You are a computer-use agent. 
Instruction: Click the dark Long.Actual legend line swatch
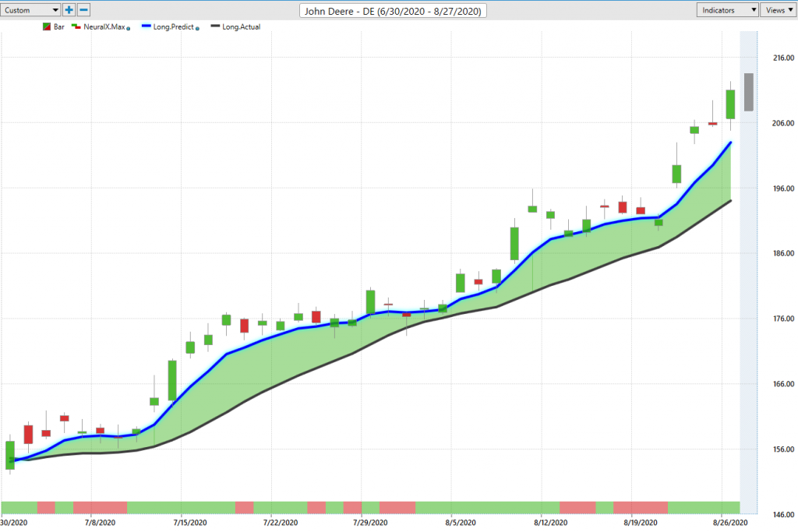[215, 26]
